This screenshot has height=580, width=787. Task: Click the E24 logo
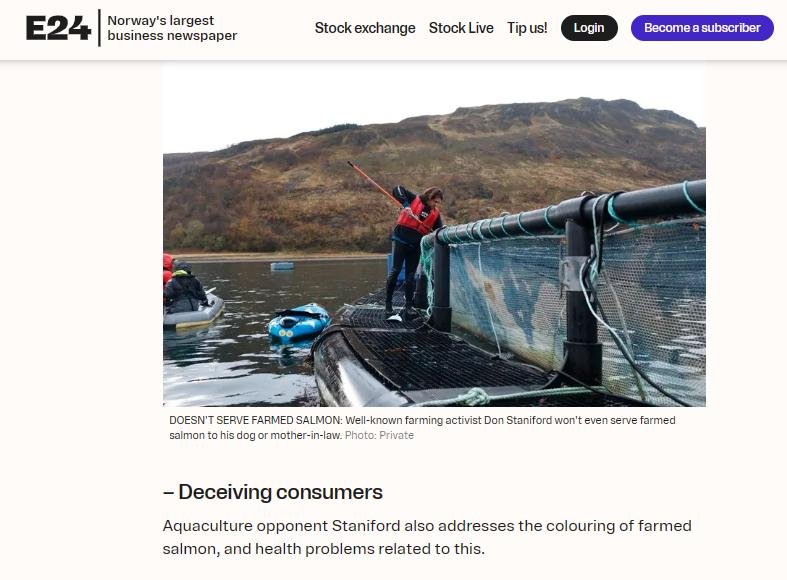coord(58,28)
